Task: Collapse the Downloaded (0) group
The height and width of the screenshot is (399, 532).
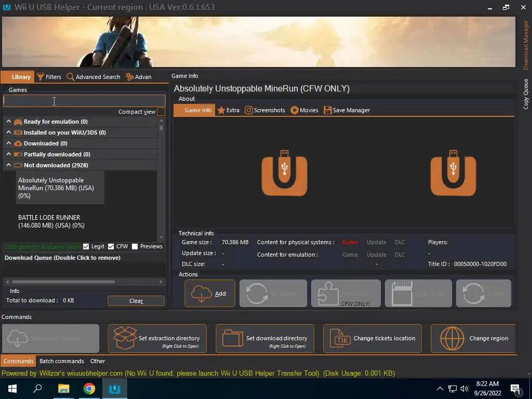Action: [8, 143]
